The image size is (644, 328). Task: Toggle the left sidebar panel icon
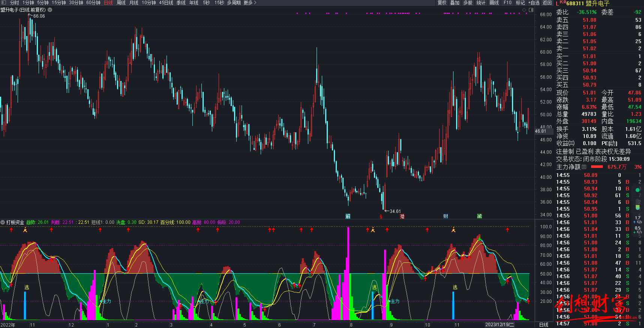point(4,3)
